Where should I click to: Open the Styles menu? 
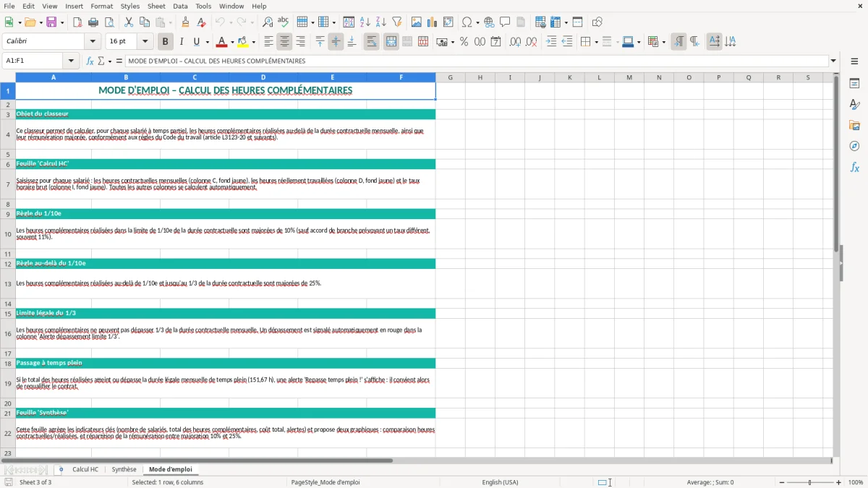(x=130, y=6)
